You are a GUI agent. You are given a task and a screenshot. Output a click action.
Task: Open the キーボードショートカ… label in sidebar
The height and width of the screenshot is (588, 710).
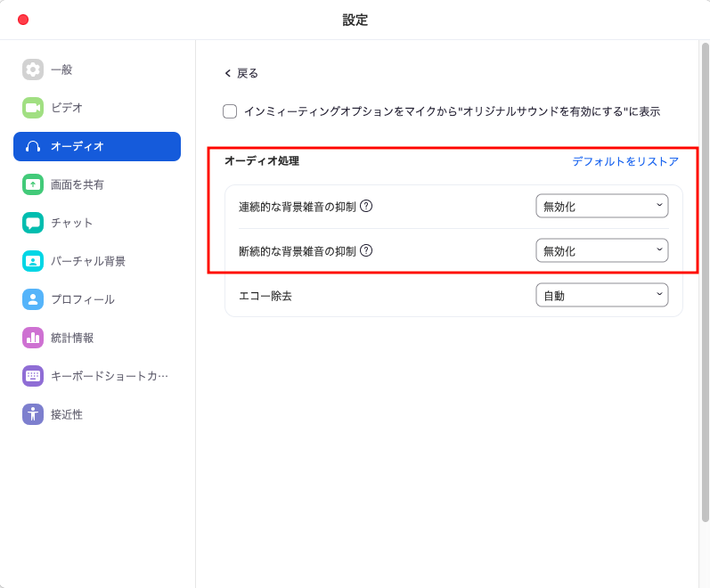109,376
